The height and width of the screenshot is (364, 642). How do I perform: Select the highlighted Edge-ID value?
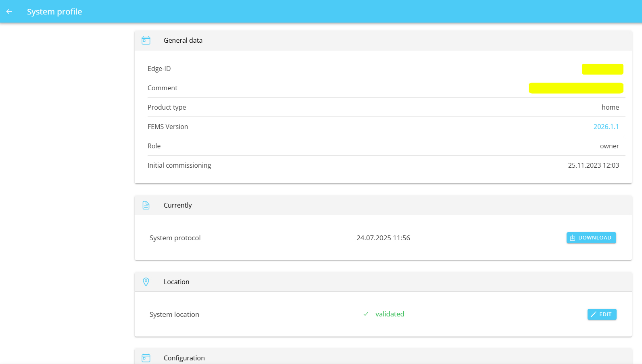pos(602,69)
